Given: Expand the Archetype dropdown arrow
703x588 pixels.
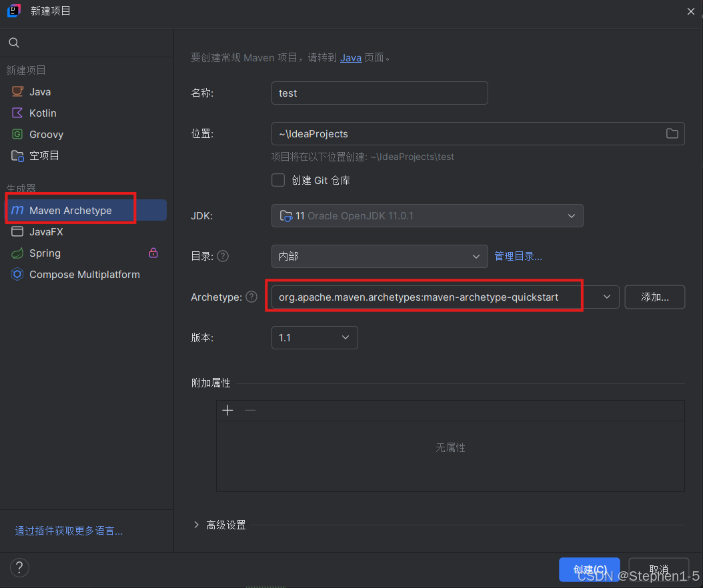Looking at the screenshot, I should coord(606,297).
